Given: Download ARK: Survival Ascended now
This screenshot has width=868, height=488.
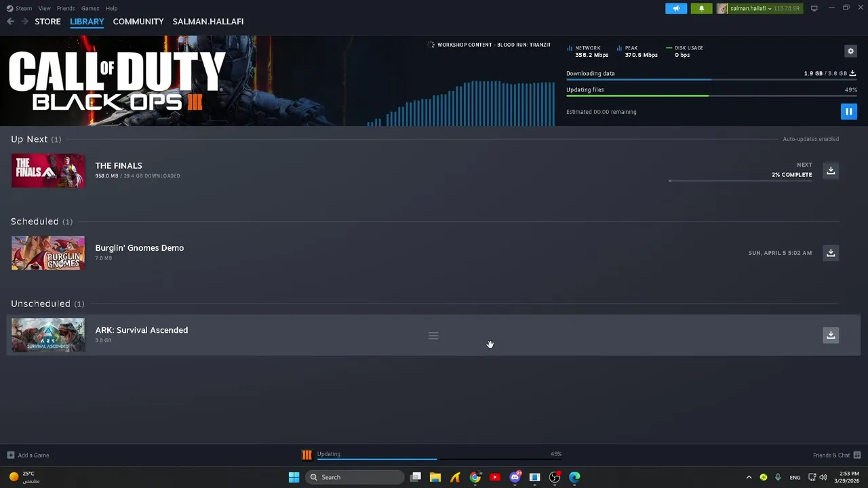Looking at the screenshot, I should (x=831, y=335).
